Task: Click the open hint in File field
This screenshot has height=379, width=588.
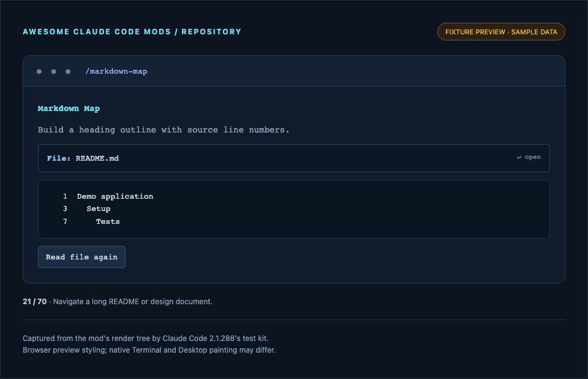Action: (x=529, y=157)
